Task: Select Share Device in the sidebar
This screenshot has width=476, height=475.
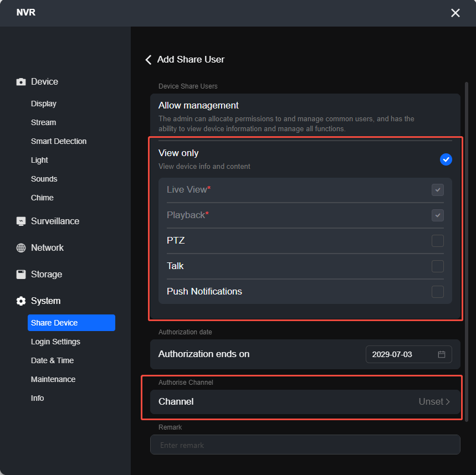Action: pos(71,323)
